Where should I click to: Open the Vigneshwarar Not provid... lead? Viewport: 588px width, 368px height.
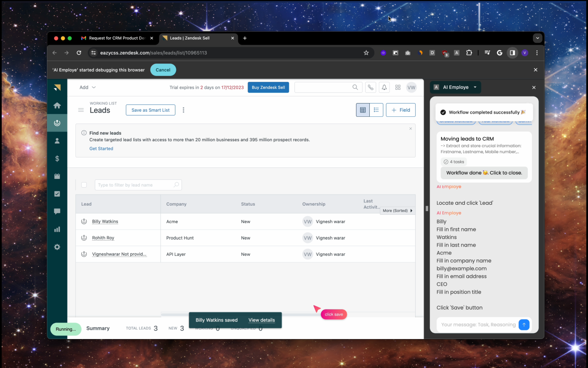[x=119, y=254]
